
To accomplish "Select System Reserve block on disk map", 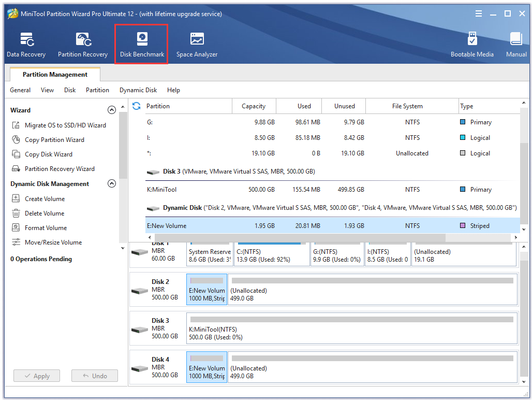I will click(x=210, y=254).
